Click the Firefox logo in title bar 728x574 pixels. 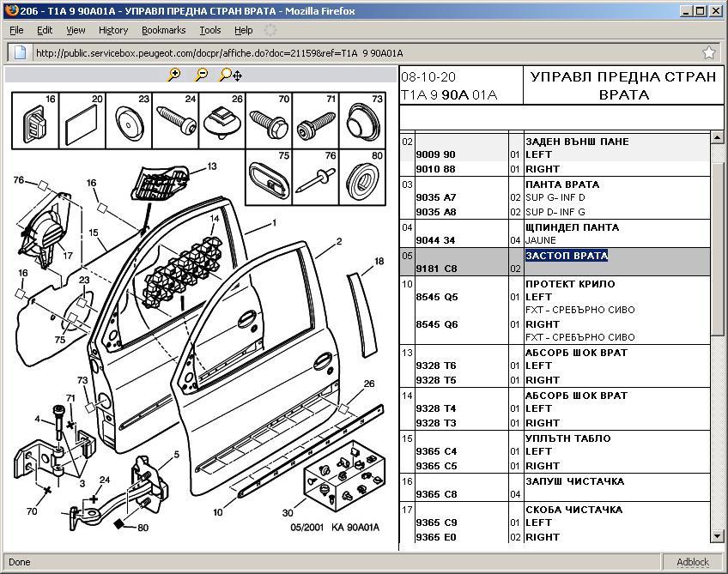(11, 10)
